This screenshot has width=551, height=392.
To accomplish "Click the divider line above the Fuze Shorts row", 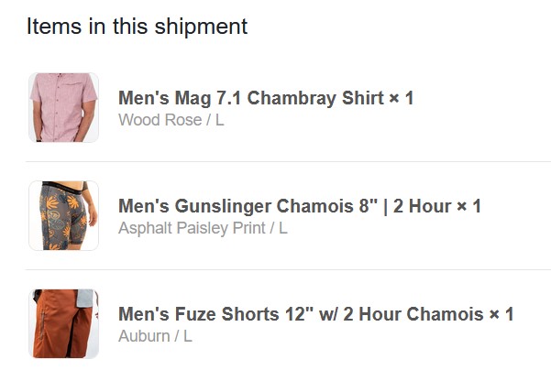I will 288,270.
